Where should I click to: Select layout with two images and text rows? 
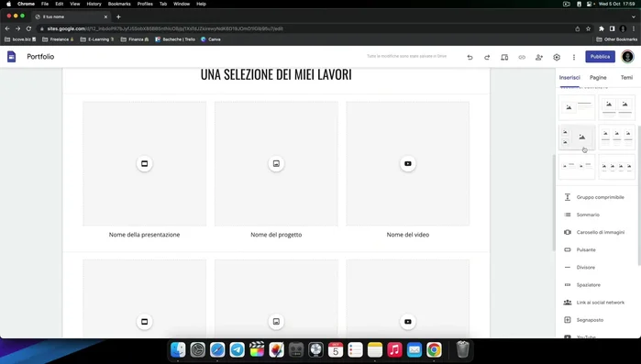click(x=577, y=167)
